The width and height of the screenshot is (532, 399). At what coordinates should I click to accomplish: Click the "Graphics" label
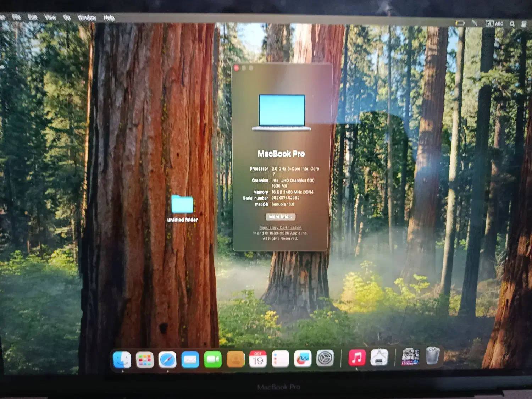click(x=260, y=181)
